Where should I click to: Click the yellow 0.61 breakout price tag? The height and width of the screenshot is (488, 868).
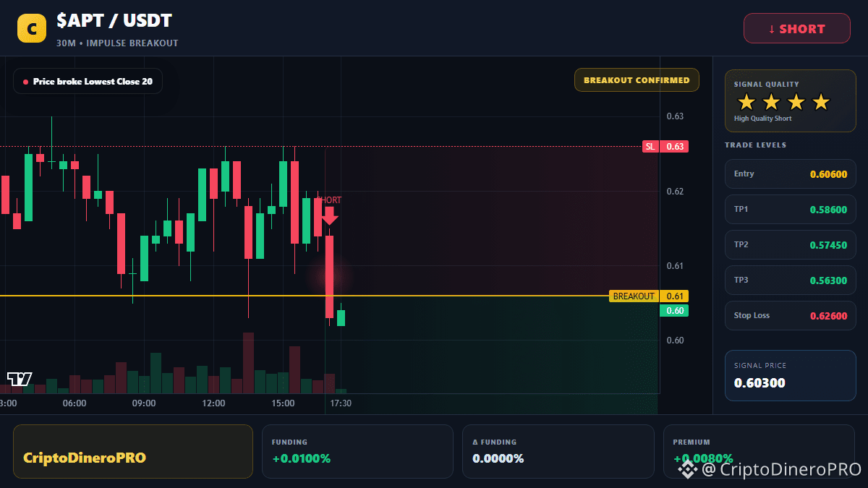(x=674, y=296)
